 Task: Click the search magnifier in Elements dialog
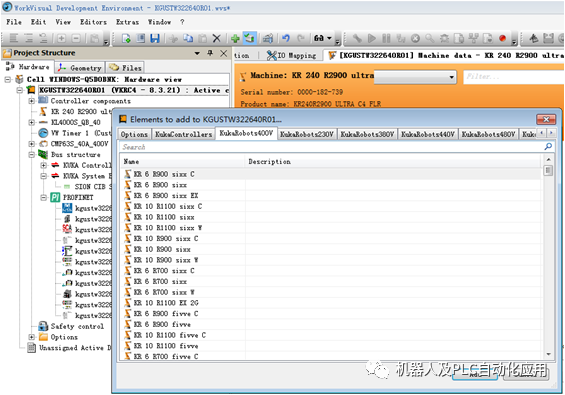(548, 146)
